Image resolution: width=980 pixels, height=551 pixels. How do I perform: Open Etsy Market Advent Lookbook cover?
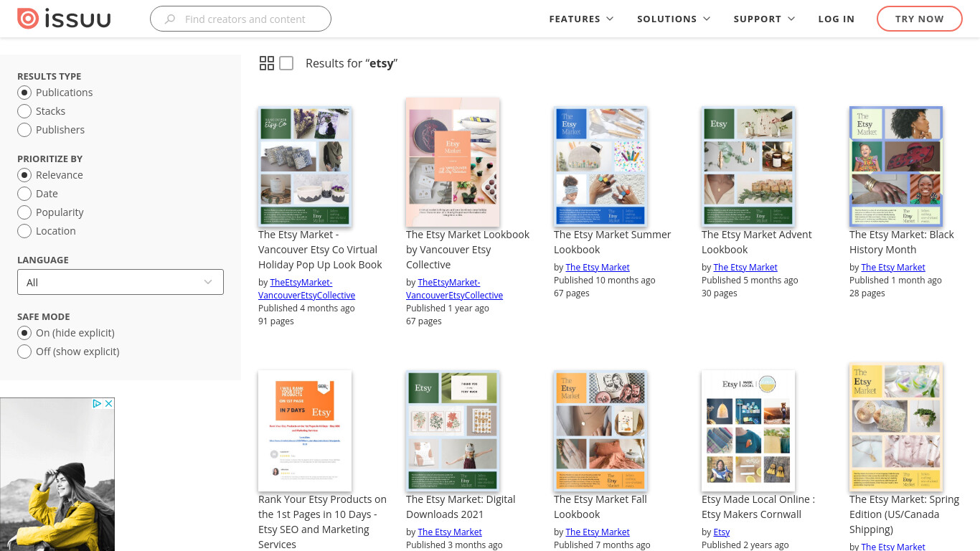(x=748, y=166)
